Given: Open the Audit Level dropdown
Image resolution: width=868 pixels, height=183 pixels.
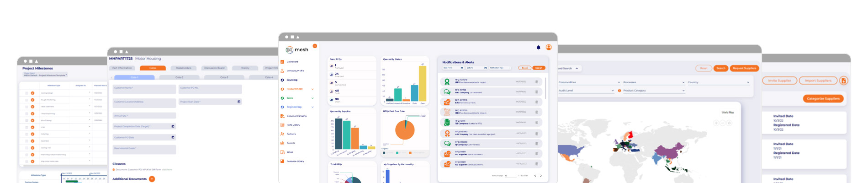Looking at the screenshot, I should (586, 91).
